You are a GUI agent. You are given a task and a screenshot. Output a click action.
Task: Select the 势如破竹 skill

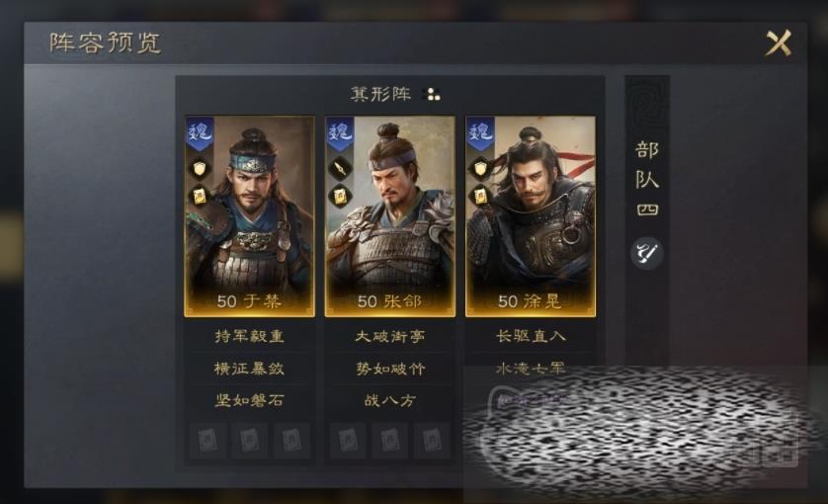(x=389, y=369)
